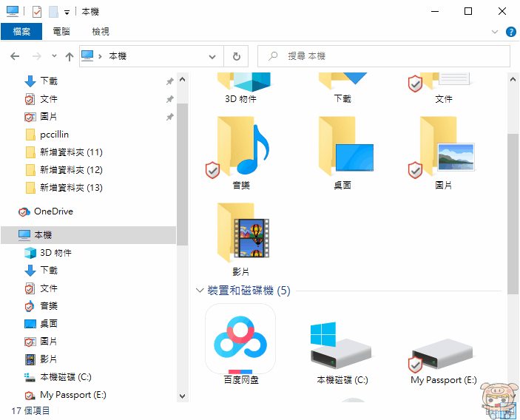
Task: Click the computer icon in the address bar
Action: (x=87, y=55)
